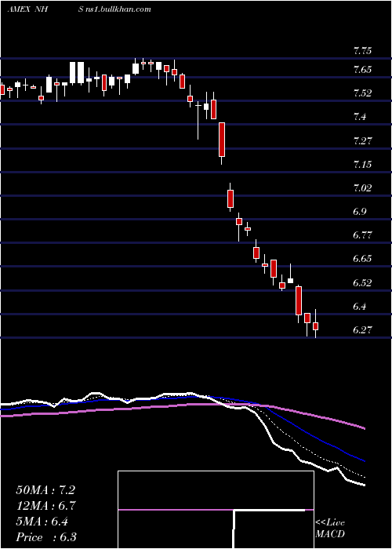This screenshot has width=392, height=549.
Task: Click the 6.65 price axis label
Action: coord(362,259)
